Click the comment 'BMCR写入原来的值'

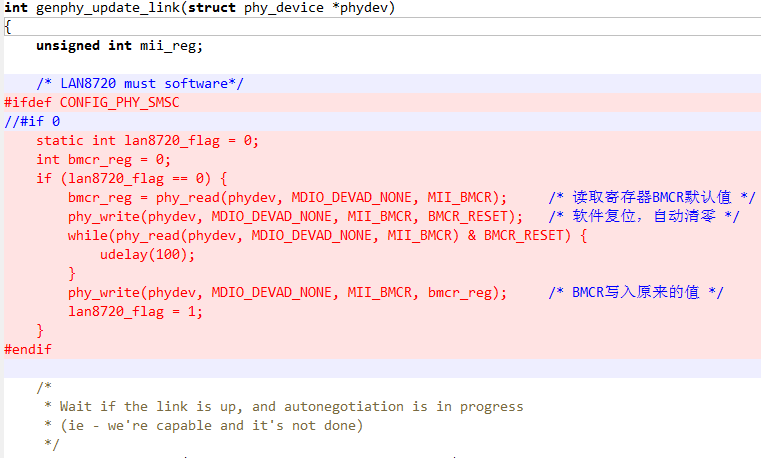pyautogui.click(x=636, y=293)
